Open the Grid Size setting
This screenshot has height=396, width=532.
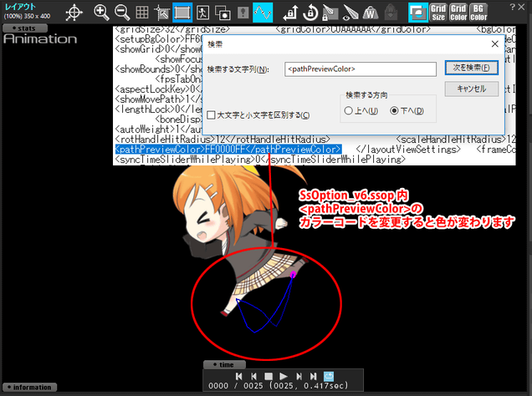438,13
